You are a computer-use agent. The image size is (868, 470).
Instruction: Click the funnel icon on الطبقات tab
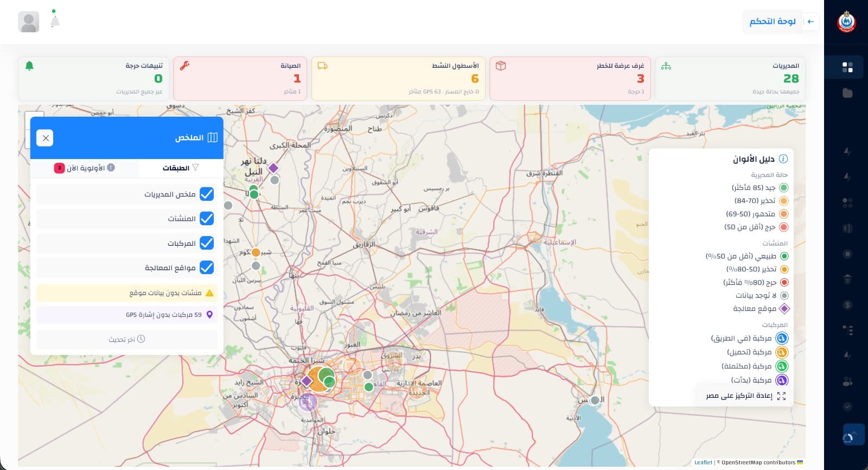[x=195, y=168]
